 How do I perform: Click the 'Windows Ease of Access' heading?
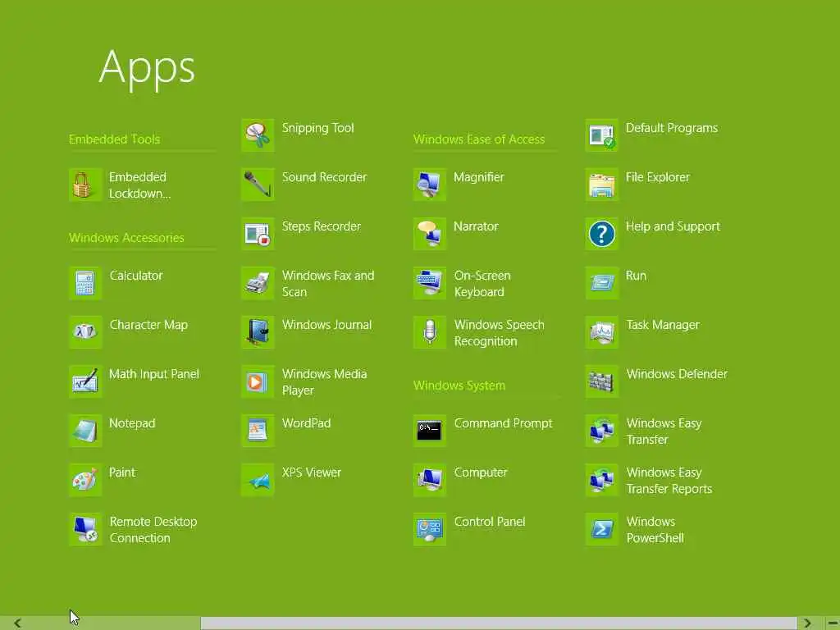(x=479, y=139)
